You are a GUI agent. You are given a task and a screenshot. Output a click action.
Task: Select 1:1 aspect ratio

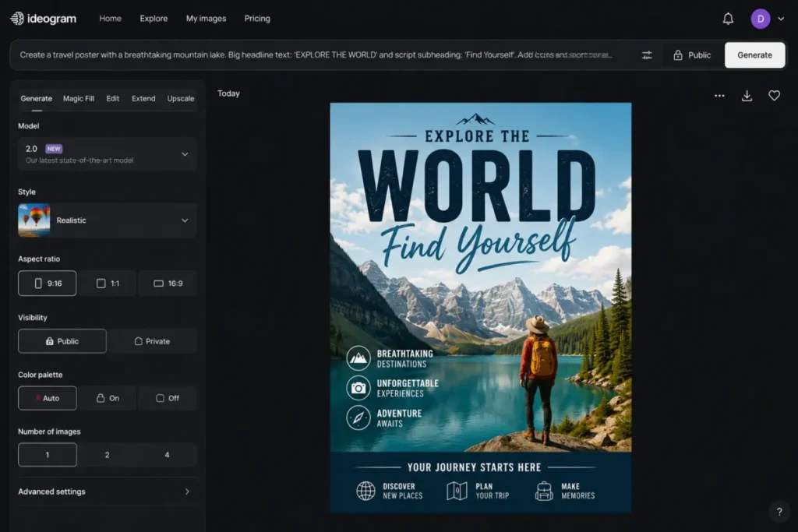tap(108, 284)
